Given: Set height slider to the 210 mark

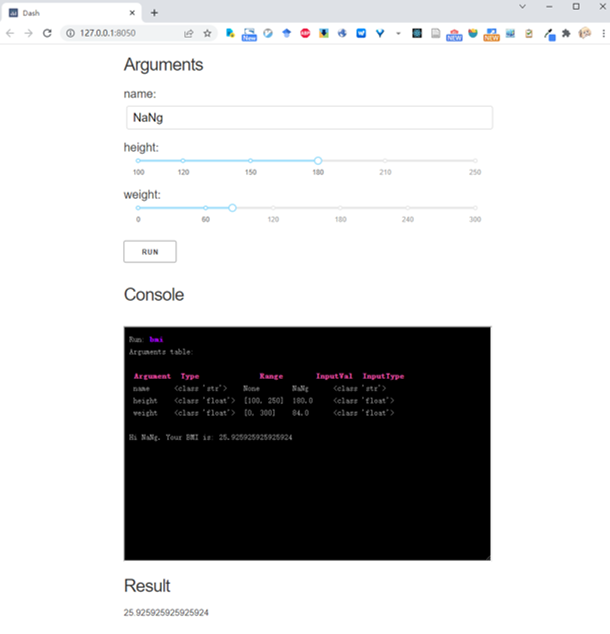Looking at the screenshot, I should click(385, 161).
